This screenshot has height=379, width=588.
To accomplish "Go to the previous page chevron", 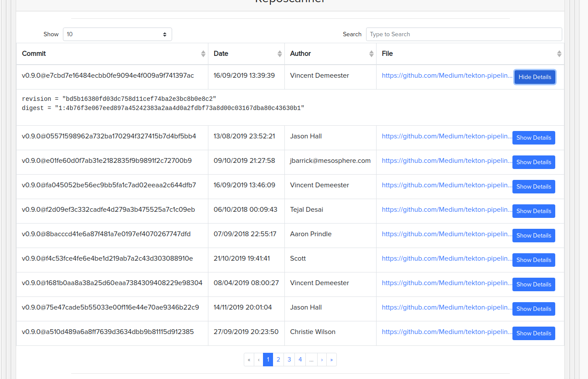I will click(x=258, y=359).
